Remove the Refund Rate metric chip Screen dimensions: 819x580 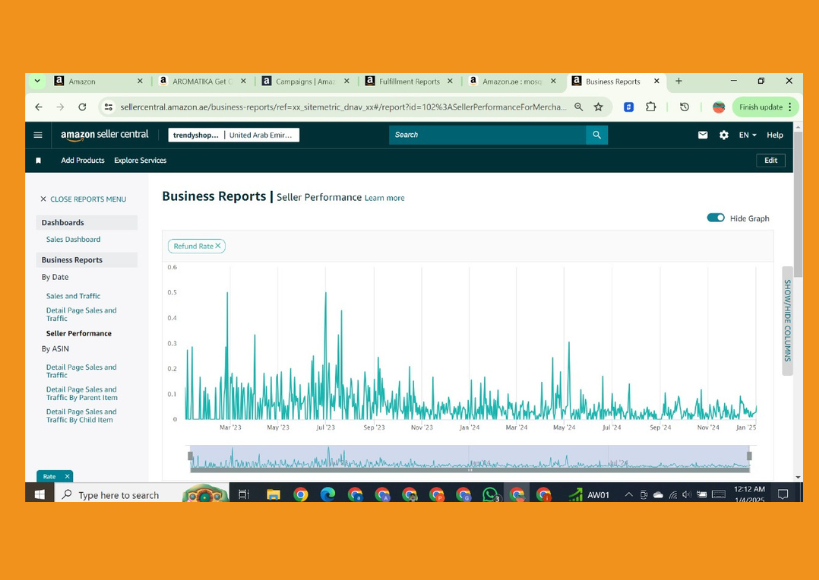[x=218, y=246]
